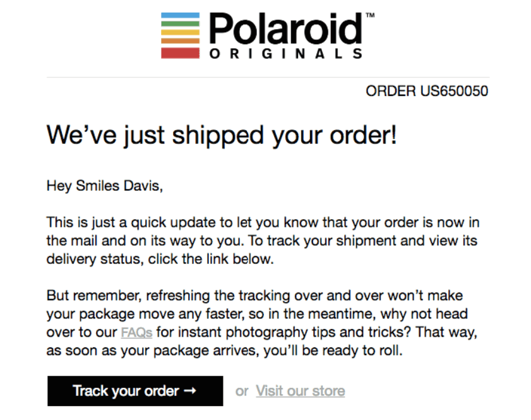
Task: Click the arrow in the Track button
Action: click(x=190, y=391)
